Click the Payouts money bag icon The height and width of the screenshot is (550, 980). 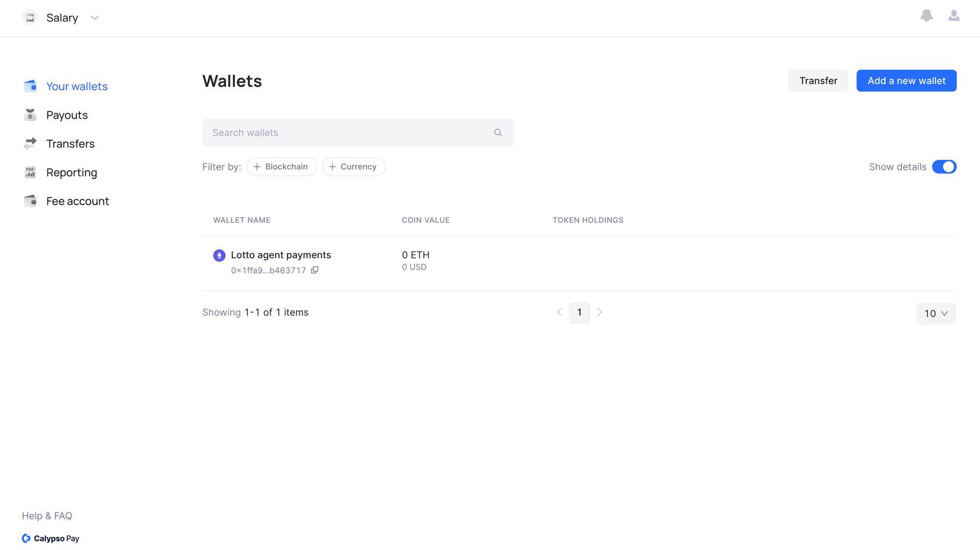tap(30, 115)
